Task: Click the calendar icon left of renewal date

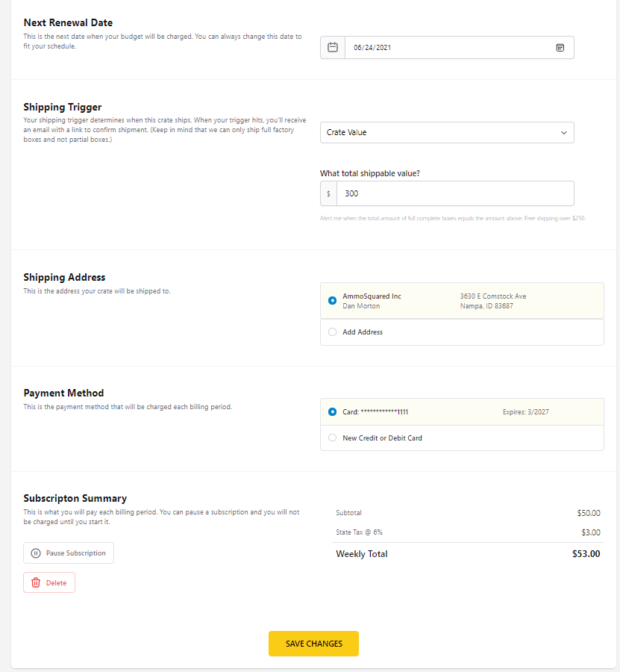Action: [x=333, y=47]
